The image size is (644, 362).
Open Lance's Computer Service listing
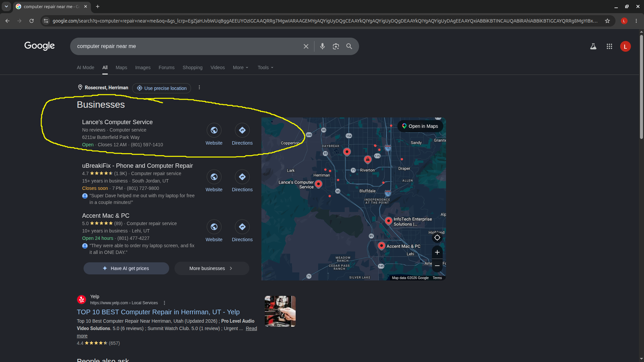(117, 122)
